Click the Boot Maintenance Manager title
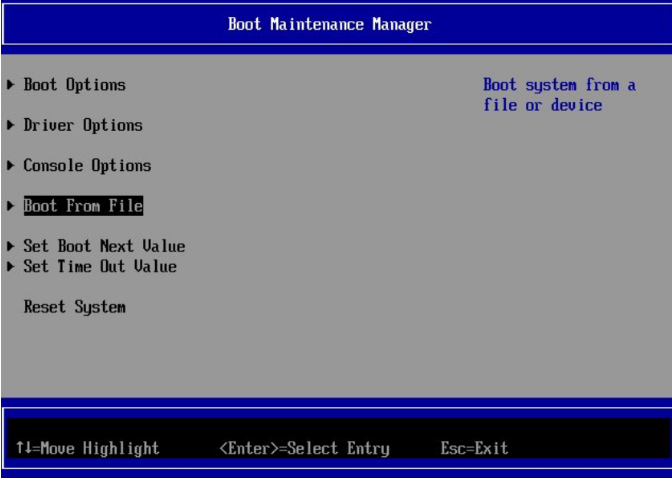The width and height of the screenshot is (672, 478). coord(330,24)
